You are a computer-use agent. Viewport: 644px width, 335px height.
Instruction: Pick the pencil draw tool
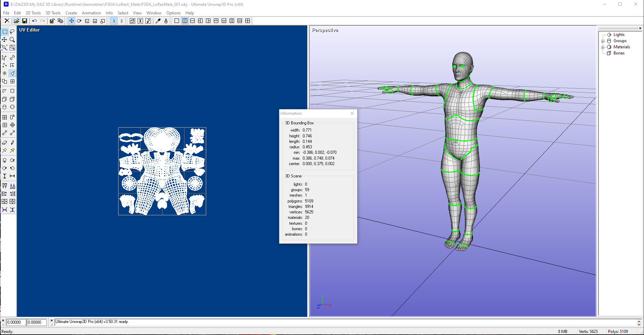click(x=12, y=142)
